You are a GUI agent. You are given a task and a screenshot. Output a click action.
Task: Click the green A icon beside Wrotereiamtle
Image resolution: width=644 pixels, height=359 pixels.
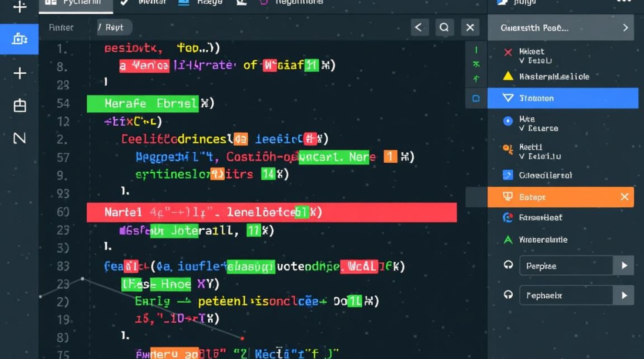pos(508,239)
